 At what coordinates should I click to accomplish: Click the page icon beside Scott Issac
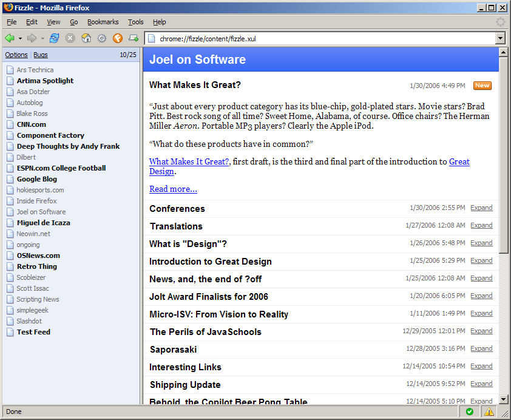(10, 288)
